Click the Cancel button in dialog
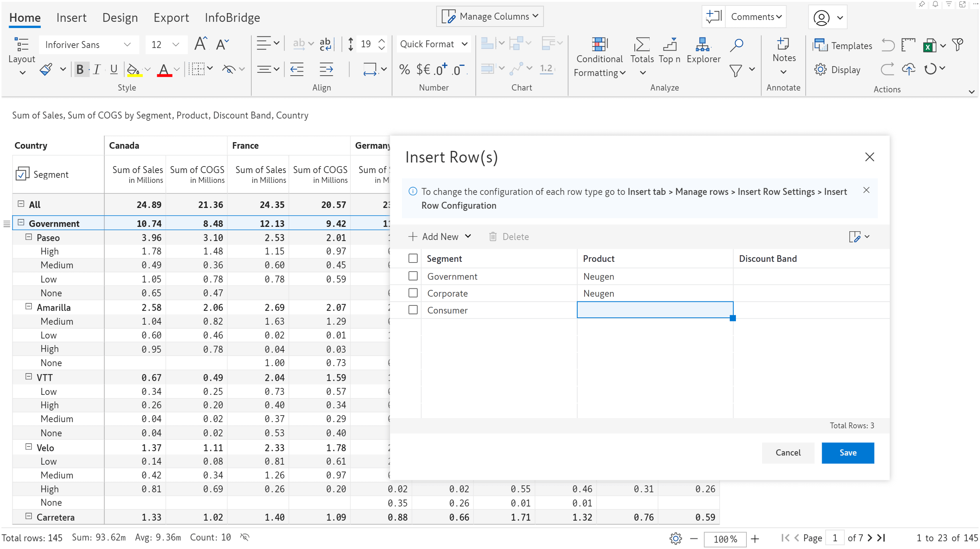This screenshot has width=980, height=549. click(x=788, y=452)
